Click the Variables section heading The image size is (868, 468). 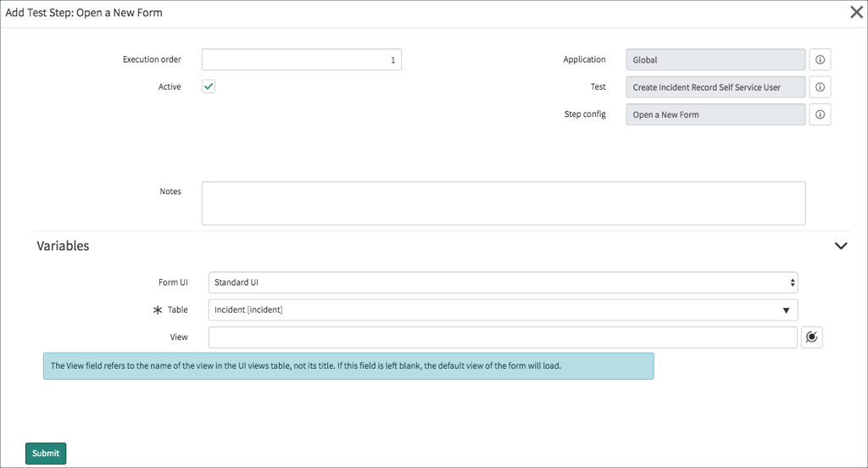tap(63, 246)
